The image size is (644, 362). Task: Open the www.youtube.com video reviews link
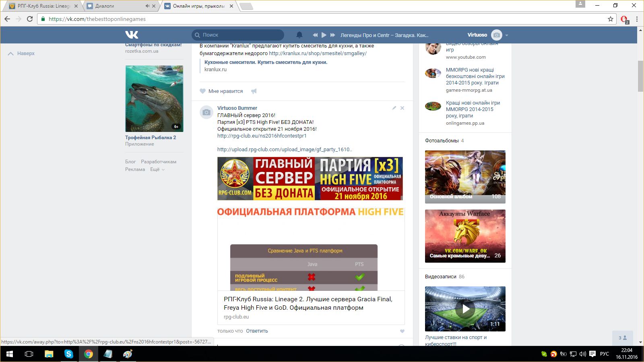pyautogui.click(x=466, y=57)
